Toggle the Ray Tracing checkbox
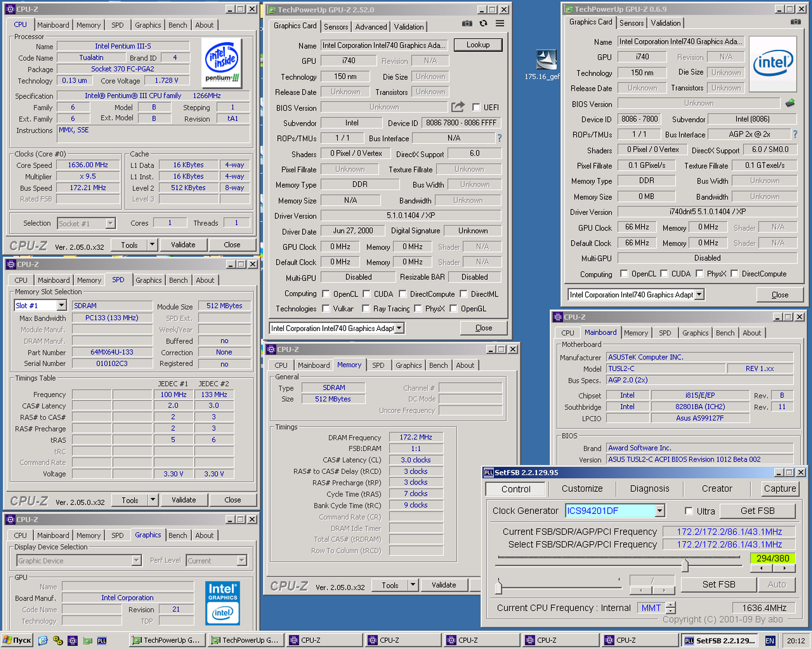The image size is (812, 650). pos(366,309)
